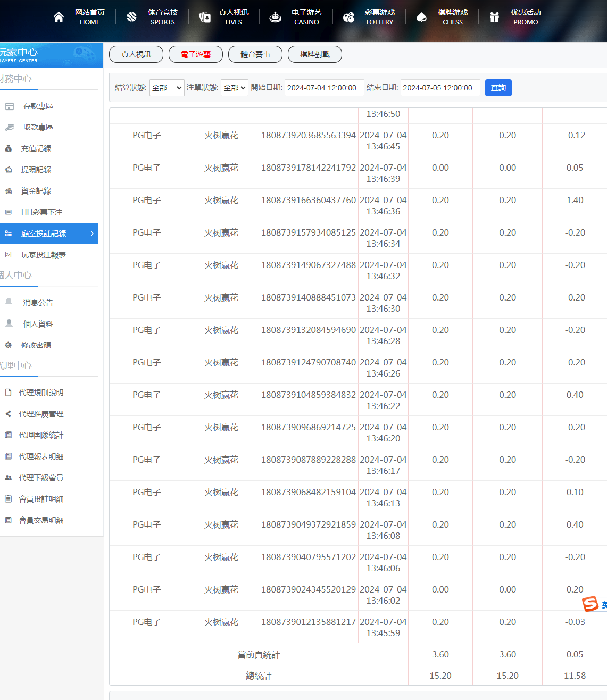Viewport: 607px width, 700px height.
Task: Expand the 廳室投註記錄 chevron arrow
Action: [92, 234]
